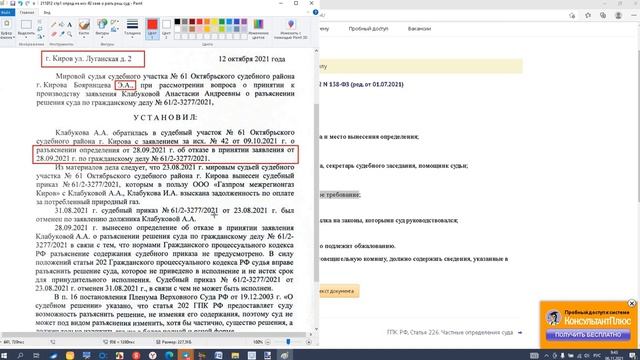The width and height of the screenshot is (640, 360).
Task: Show hidden tray icons chevron
Action: tap(547, 356)
